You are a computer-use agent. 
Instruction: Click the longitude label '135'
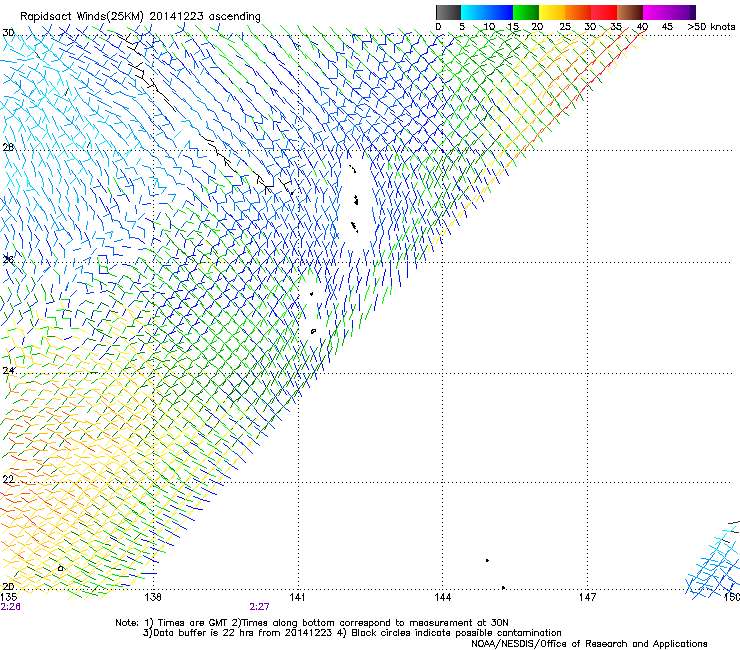point(8,597)
